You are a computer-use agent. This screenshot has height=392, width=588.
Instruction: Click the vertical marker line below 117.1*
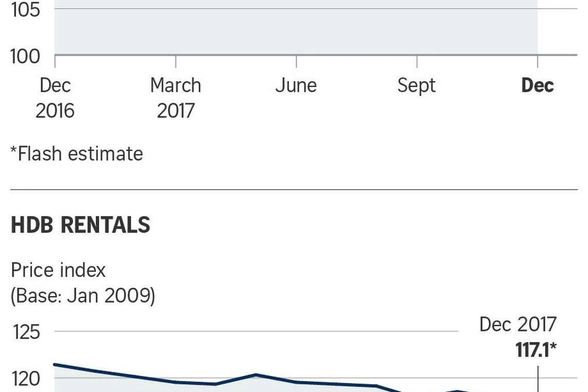point(538,379)
